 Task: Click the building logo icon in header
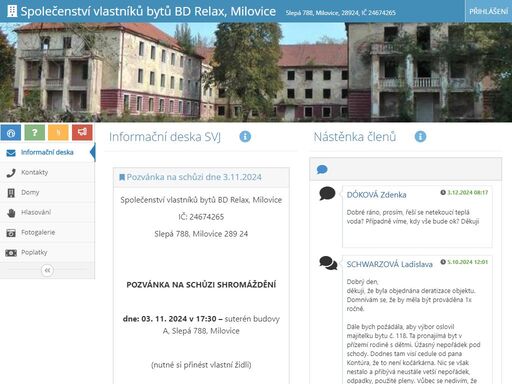(12, 11)
